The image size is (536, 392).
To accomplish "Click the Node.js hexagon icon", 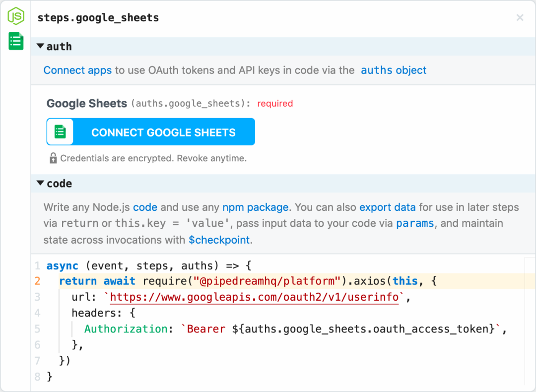I will (16, 16).
